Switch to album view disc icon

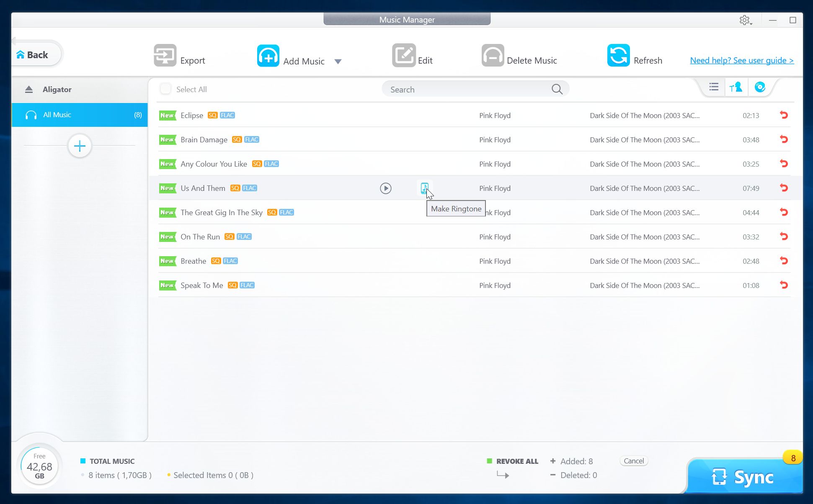coord(760,87)
